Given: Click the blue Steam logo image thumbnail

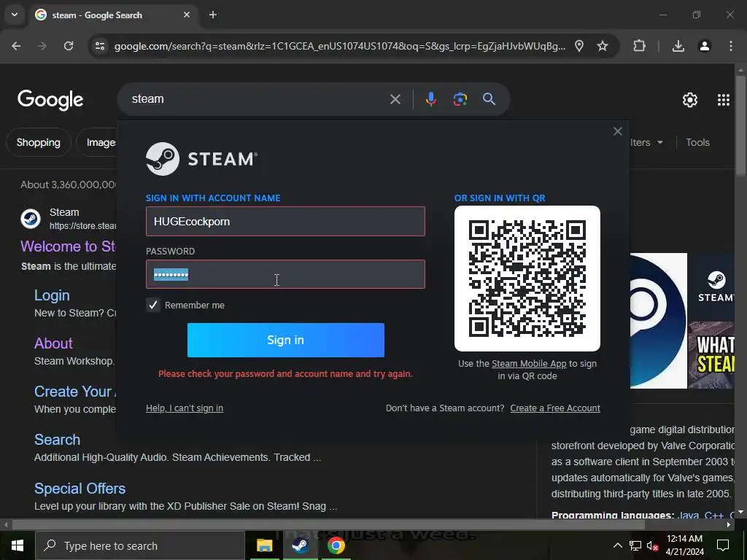Looking at the screenshot, I should click(659, 321).
